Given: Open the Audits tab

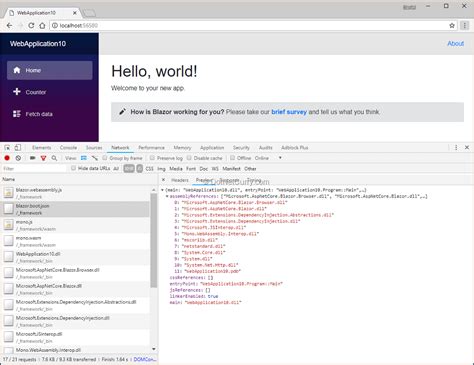Looking at the screenshot, I should pyautogui.click(x=266, y=147).
